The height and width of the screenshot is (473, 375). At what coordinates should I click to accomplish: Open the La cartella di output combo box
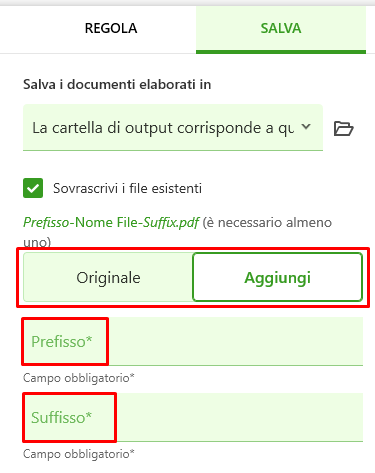click(173, 128)
